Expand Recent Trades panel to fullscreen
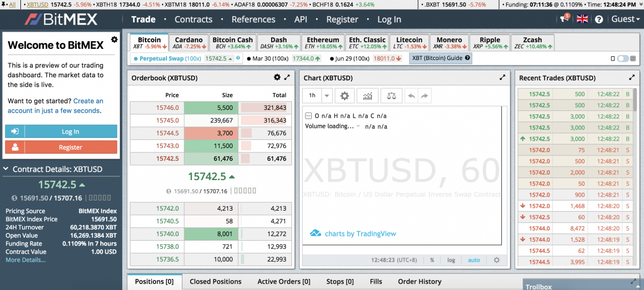Image resolution: width=644 pixels, height=290 pixels. pyautogui.click(x=632, y=77)
